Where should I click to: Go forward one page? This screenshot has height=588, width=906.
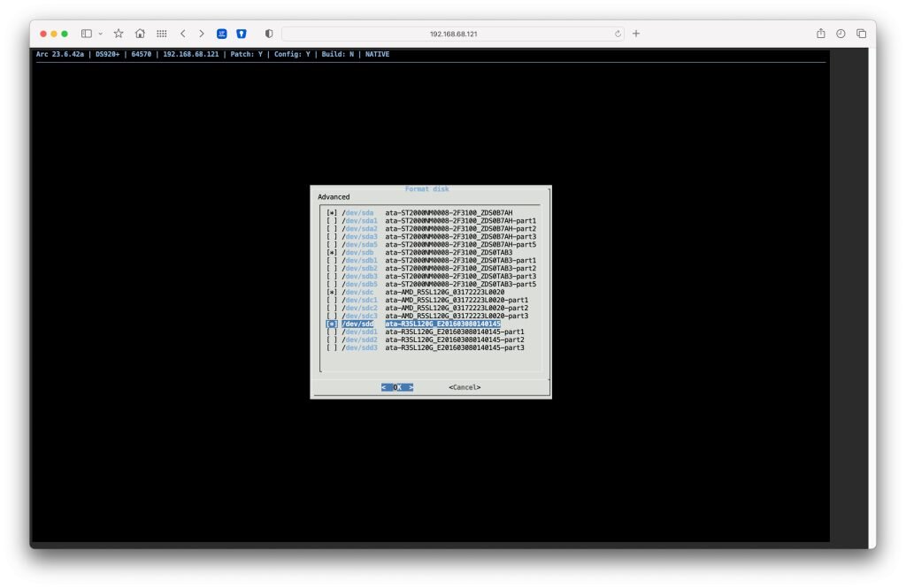point(202,34)
